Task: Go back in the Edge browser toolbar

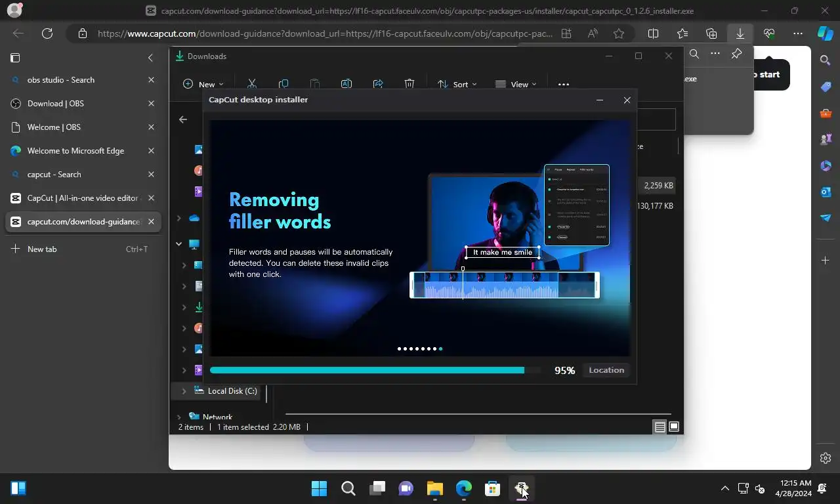Action: 18,33
